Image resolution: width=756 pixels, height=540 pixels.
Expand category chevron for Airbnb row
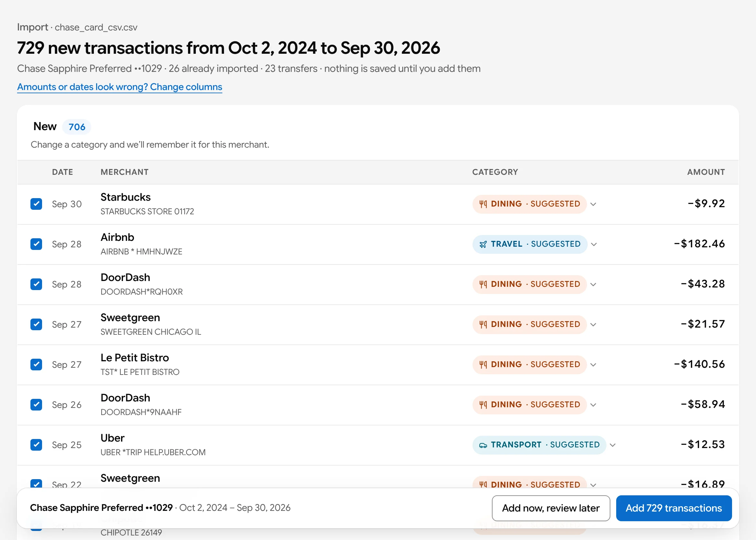click(x=594, y=244)
